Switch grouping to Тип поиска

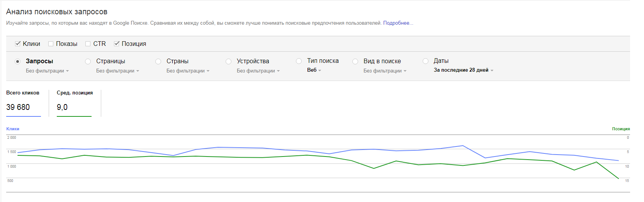pos(299,61)
